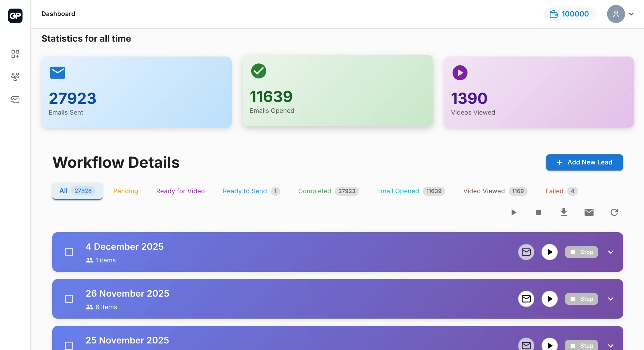Switch to the Completed tab
The height and width of the screenshot is (350, 644).
pyautogui.click(x=314, y=191)
